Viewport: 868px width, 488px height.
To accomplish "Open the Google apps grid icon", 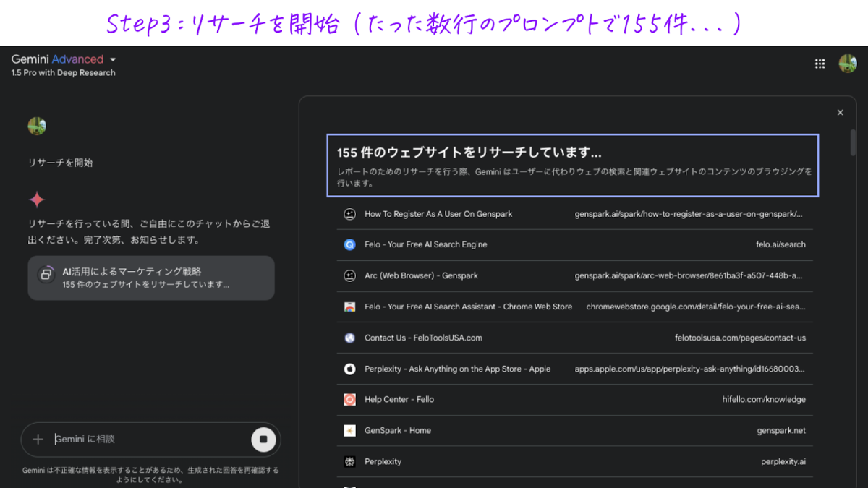I will tap(820, 64).
